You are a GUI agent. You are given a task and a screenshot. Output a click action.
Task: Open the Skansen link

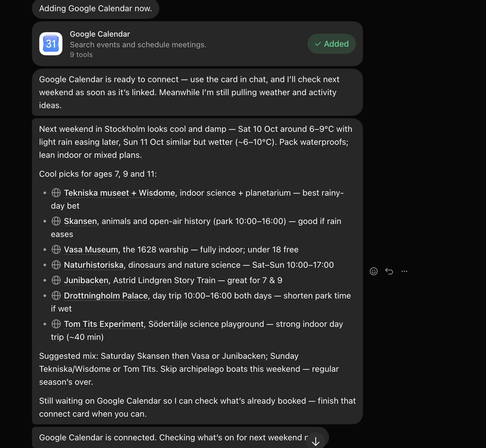point(80,221)
